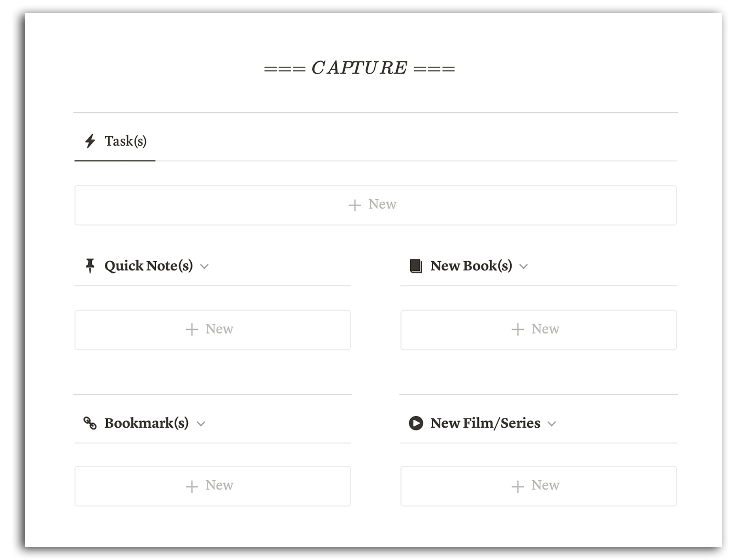
Task: Open the Quick Note(s) heading
Action: [149, 266]
